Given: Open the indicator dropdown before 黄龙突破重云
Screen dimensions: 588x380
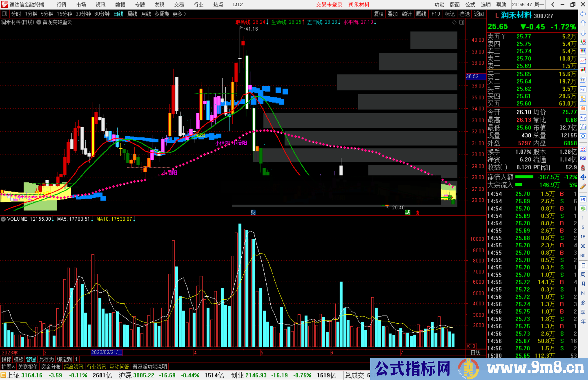Looking at the screenshot, I should (x=39, y=22).
